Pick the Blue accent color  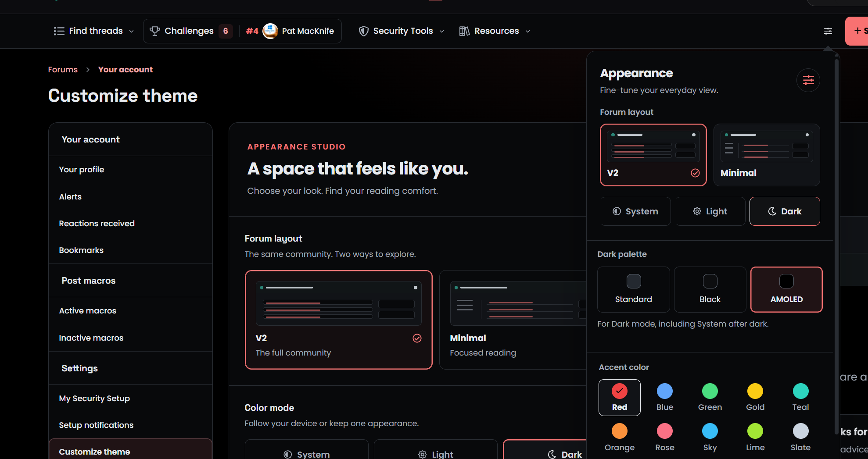coord(665,398)
